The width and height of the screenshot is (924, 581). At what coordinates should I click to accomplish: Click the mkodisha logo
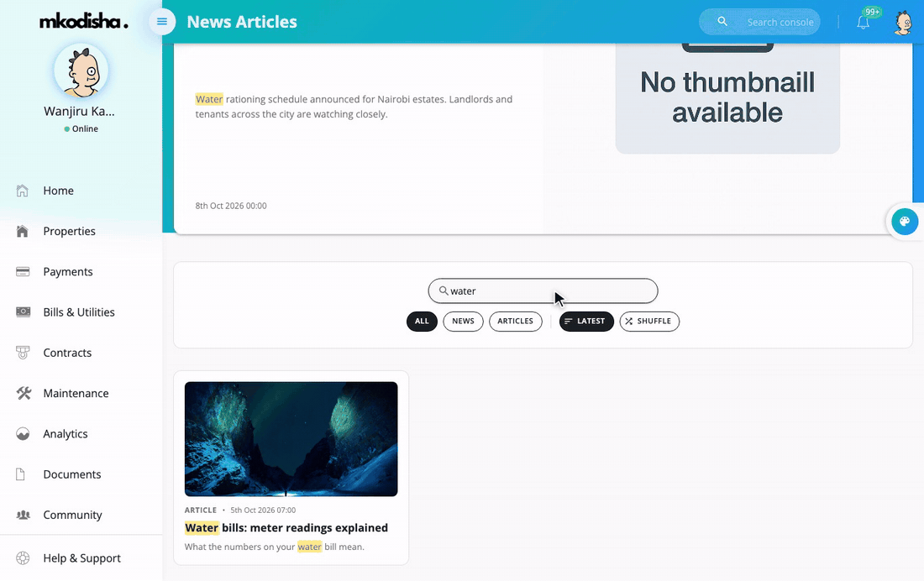click(83, 22)
